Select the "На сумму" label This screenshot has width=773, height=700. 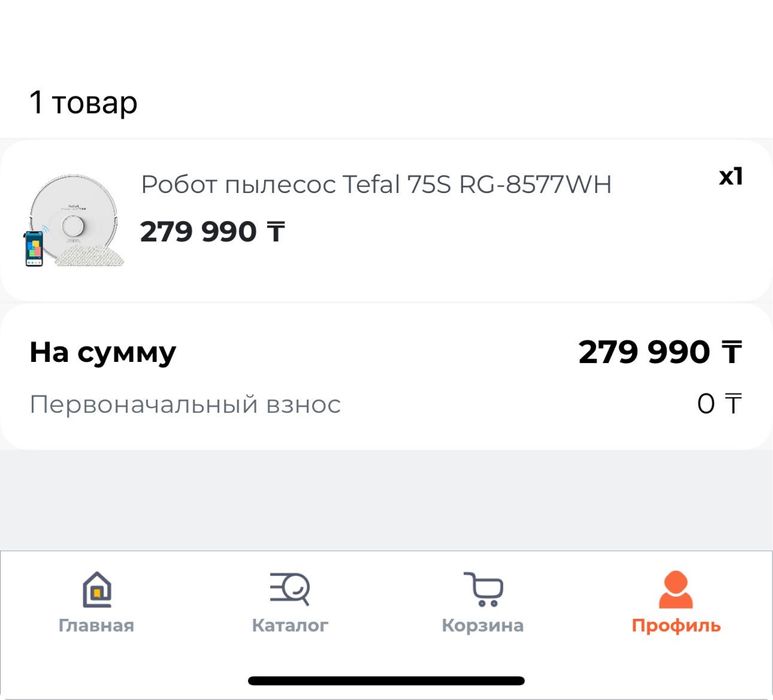point(102,352)
